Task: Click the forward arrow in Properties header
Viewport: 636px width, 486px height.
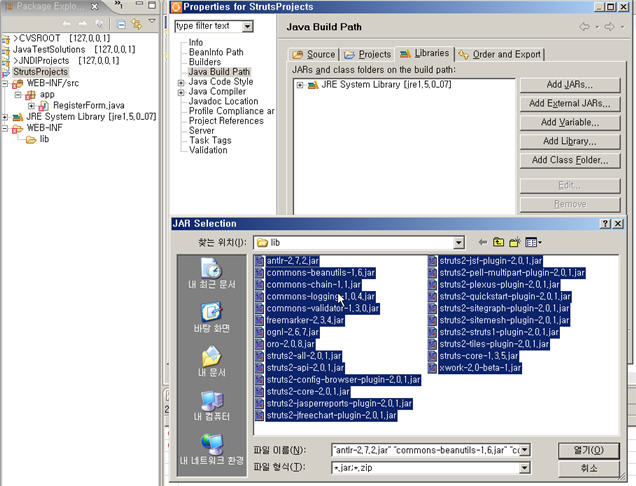Action: coord(609,27)
